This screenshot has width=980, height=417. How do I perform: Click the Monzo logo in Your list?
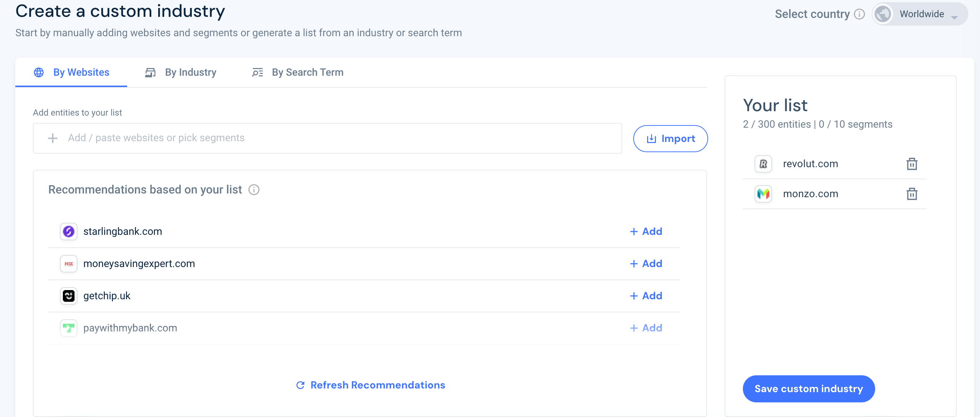point(763,194)
